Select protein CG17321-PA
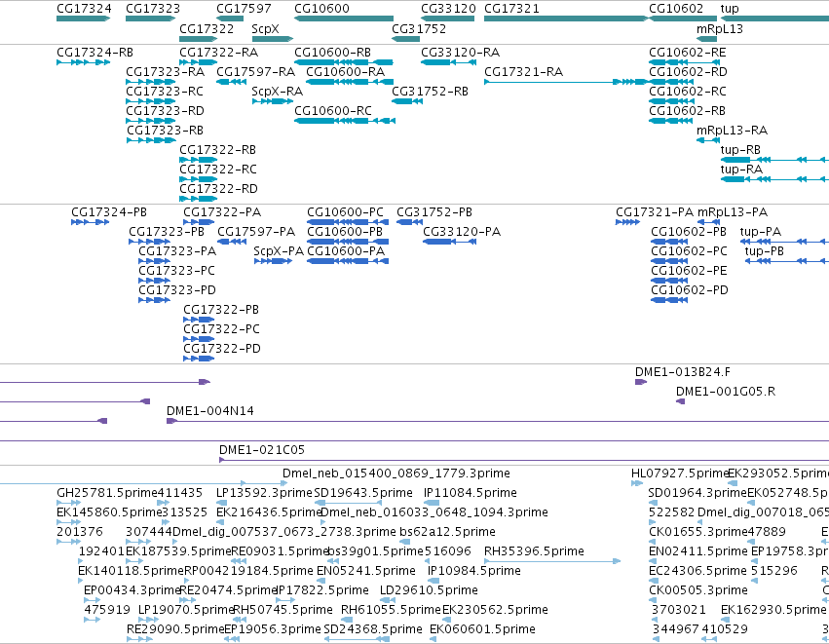829x644 pixels. pos(655,212)
